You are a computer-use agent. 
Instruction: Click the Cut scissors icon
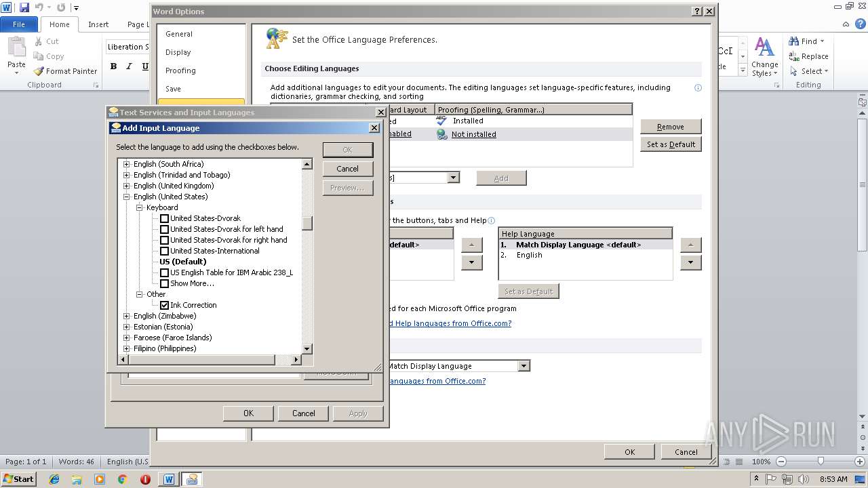point(39,41)
